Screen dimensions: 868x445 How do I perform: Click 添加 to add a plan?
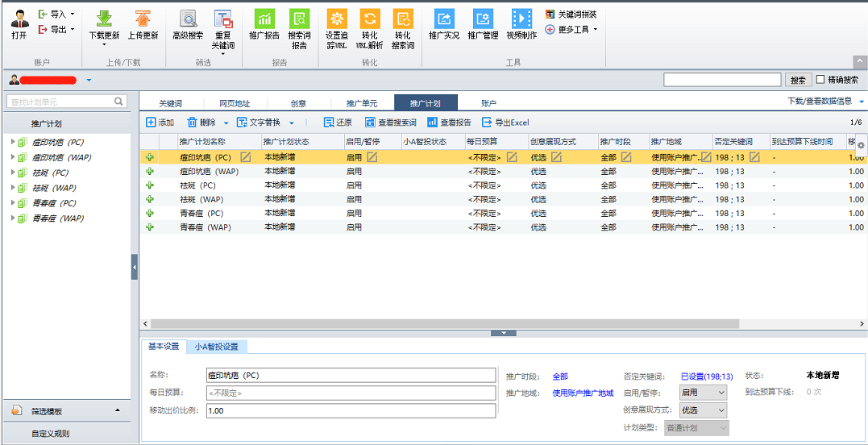(160, 123)
